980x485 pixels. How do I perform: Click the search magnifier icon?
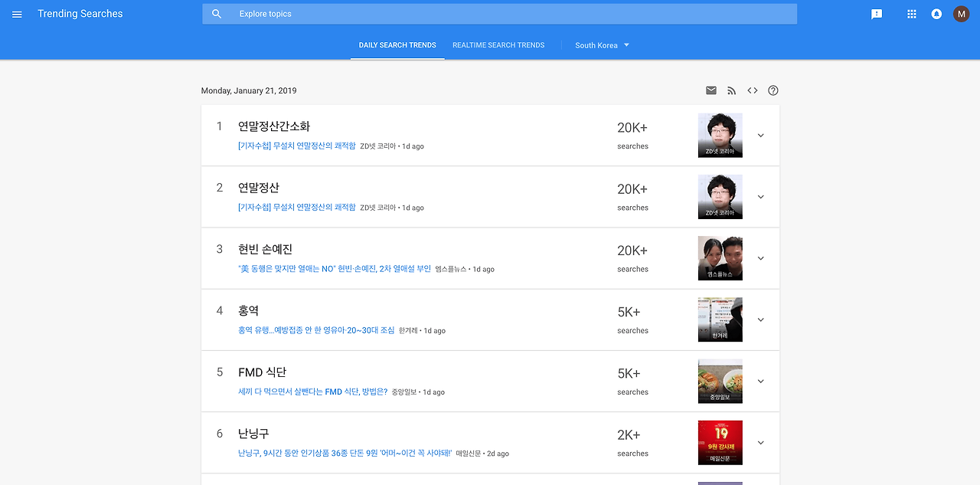click(217, 13)
